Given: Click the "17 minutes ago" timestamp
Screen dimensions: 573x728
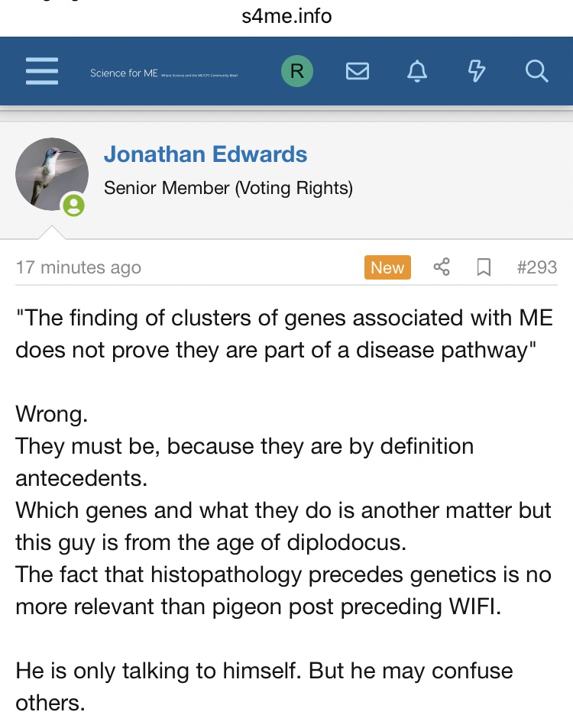Looking at the screenshot, I should pos(78,267).
